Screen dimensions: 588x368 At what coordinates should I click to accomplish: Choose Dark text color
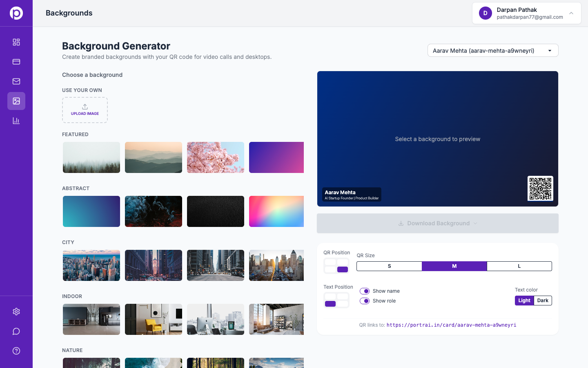pyautogui.click(x=543, y=301)
